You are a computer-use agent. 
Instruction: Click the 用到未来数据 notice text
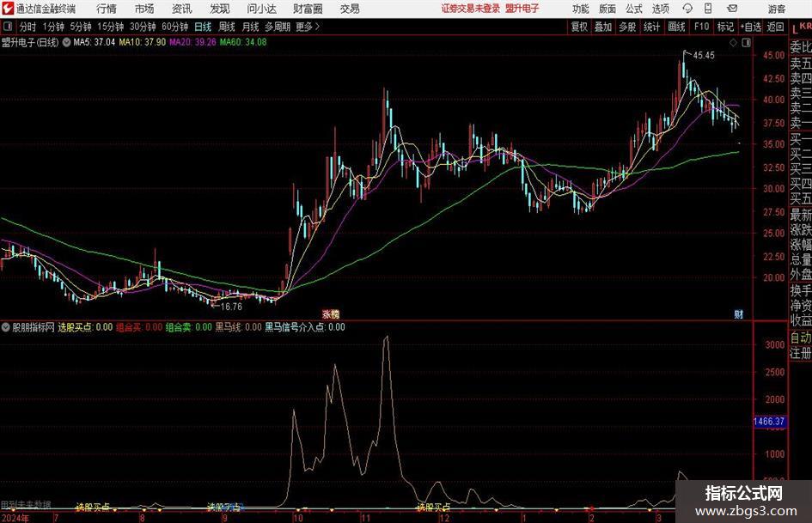[26, 504]
